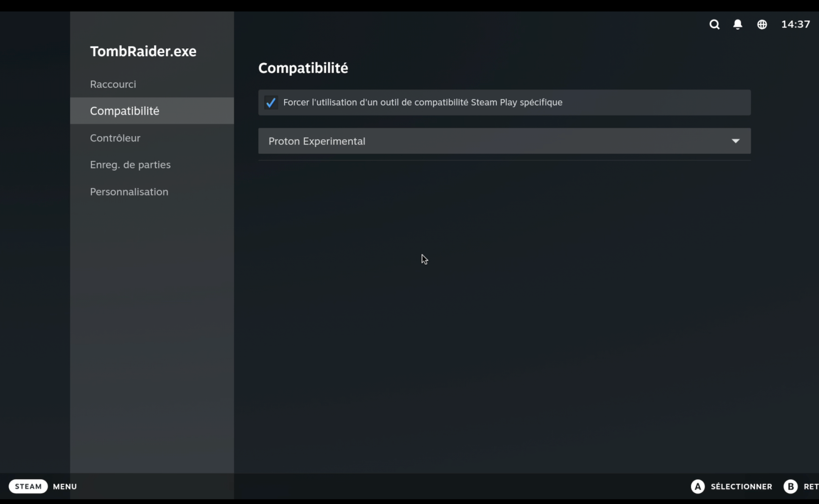This screenshot has width=819, height=504.
Task: Uncheck force Steam Play compatibility tool checkbox
Action: coord(271,102)
